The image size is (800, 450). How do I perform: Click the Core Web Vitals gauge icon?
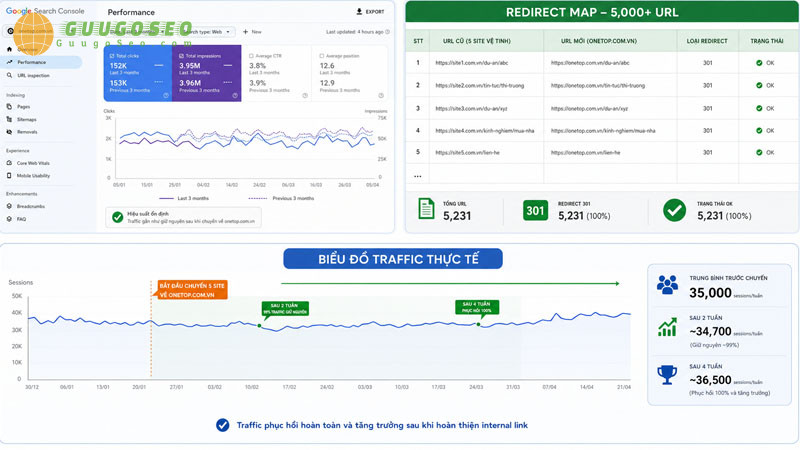click(x=9, y=163)
